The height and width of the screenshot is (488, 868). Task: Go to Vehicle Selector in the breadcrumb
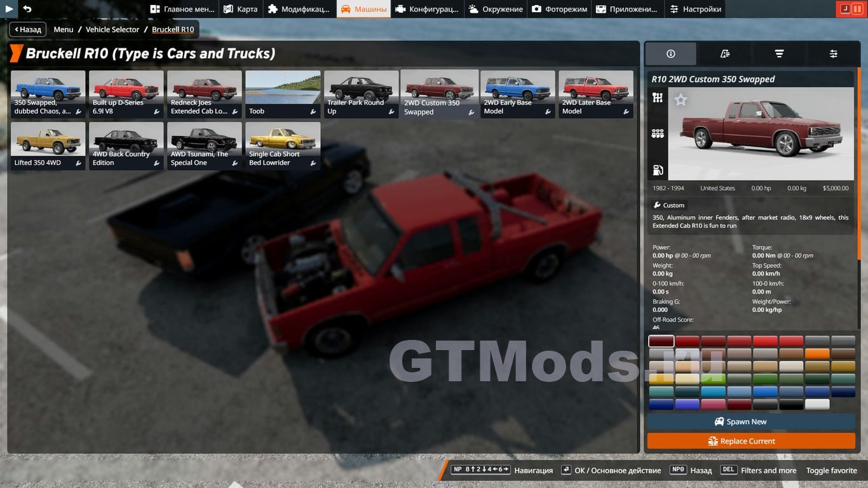point(112,29)
